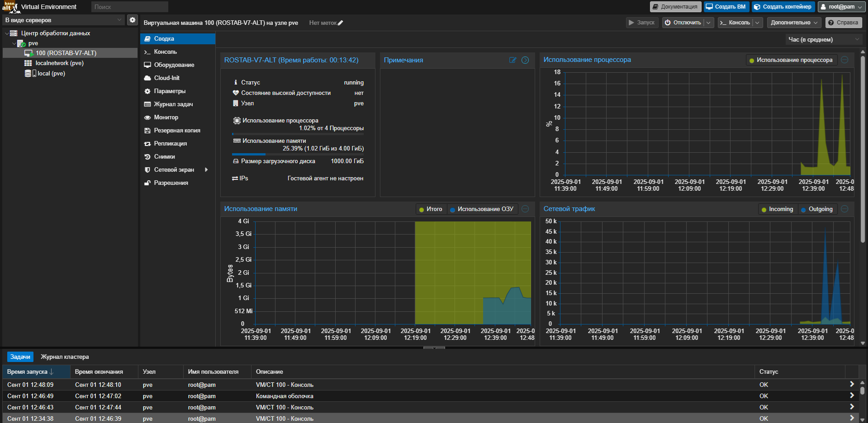868x423 pixels.
Task: Toggle Использование ОЗУ legend color marker
Action: tap(452, 209)
